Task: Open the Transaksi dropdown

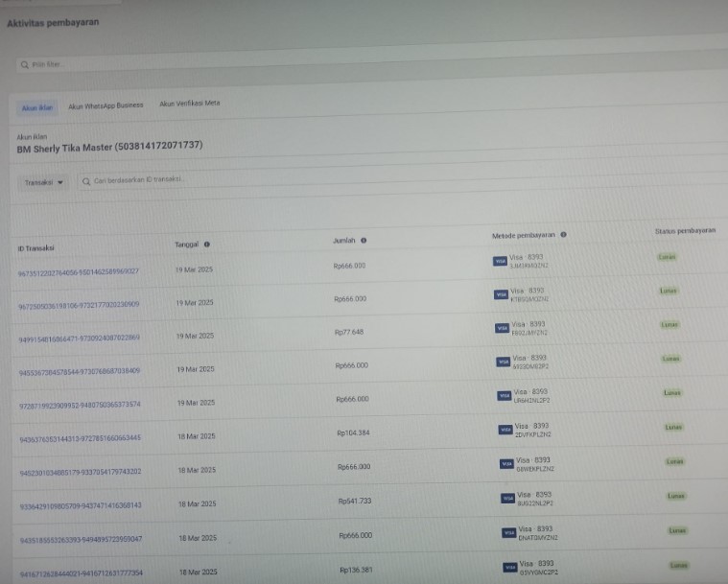Action: coord(43,181)
